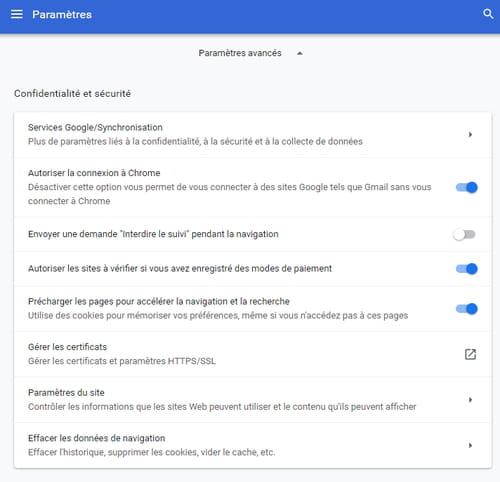Click the Paramètres avancés label
500x482 pixels.
click(x=240, y=53)
